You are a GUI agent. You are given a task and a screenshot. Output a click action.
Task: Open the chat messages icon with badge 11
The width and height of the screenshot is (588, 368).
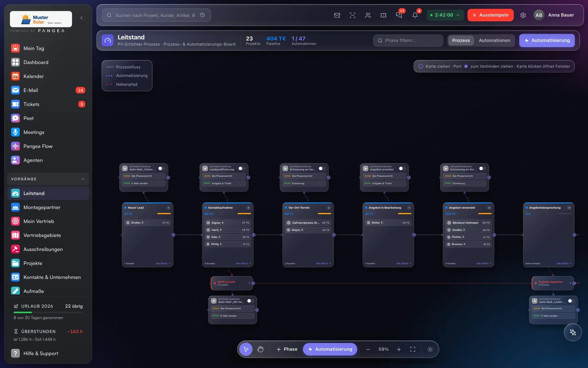[x=399, y=15]
